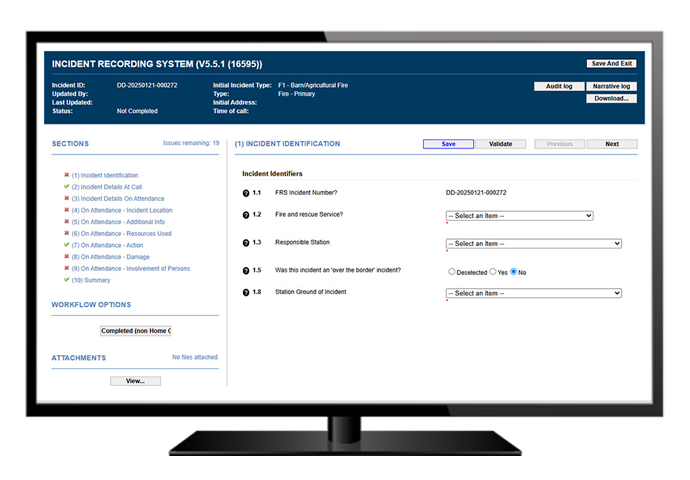
Task: Click help icon for Fire and rescue Service
Action: pos(246,215)
